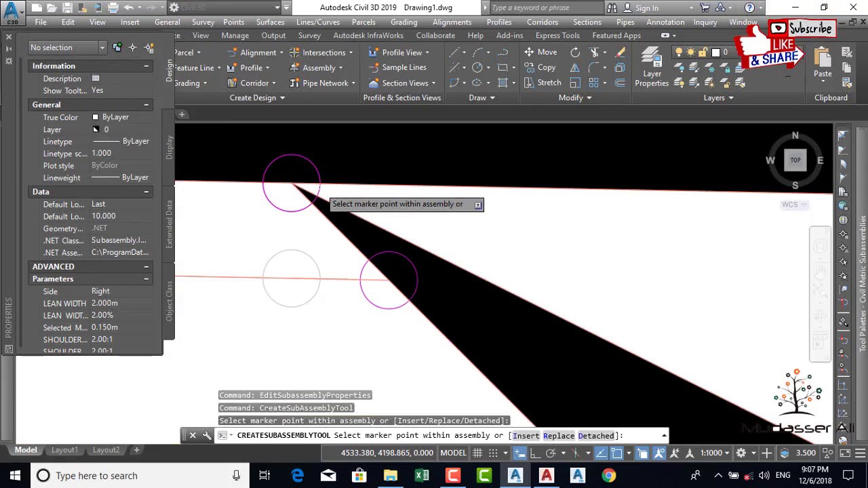
Task: Select the Scale tool icon
Action: click(575, 83)
